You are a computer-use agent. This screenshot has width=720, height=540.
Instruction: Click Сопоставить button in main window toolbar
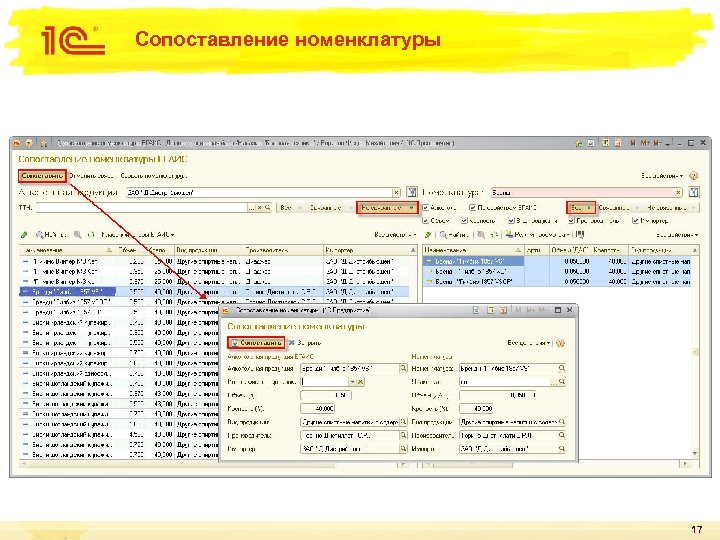[x=43, y=176]
